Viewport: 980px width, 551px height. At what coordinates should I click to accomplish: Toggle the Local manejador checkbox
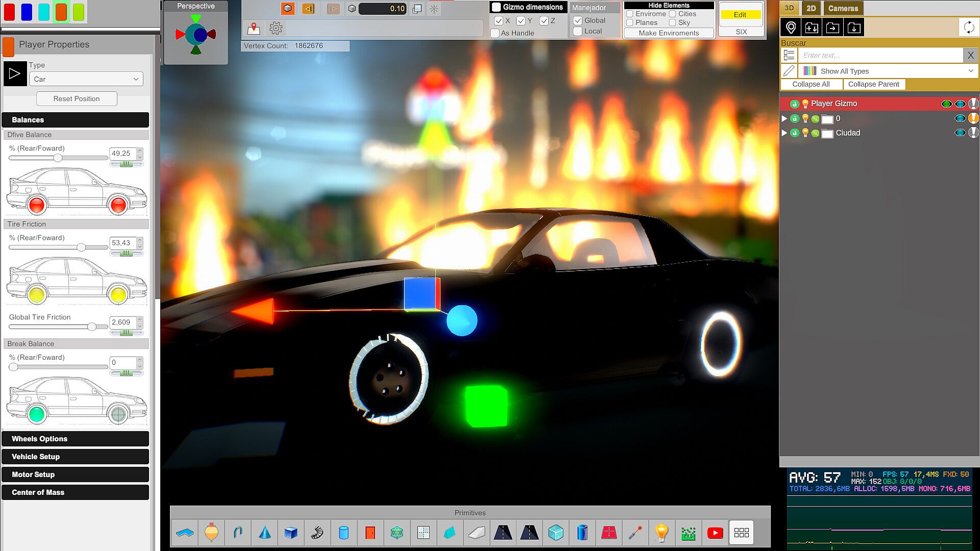[x=578, y=32]
